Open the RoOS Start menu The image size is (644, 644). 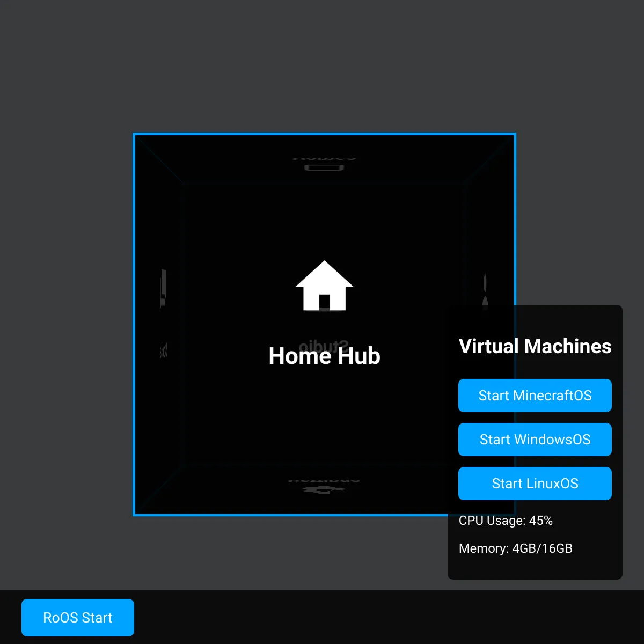coord(78,618)
